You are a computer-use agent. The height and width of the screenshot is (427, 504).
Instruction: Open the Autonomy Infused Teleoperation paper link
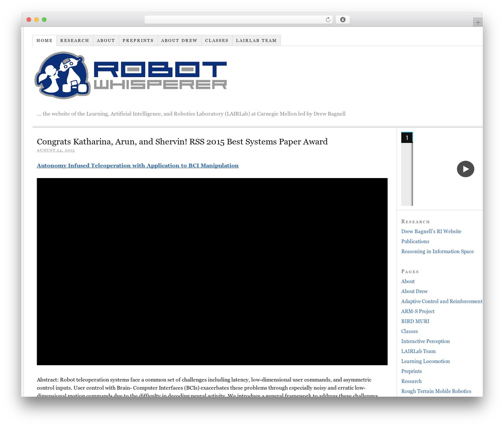click(x=138, y=165)
